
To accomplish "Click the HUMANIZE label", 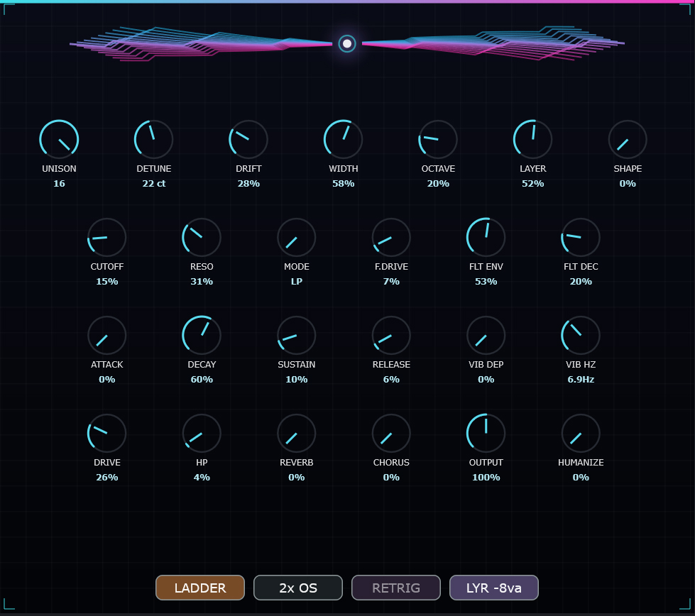I will click(581, 462).
